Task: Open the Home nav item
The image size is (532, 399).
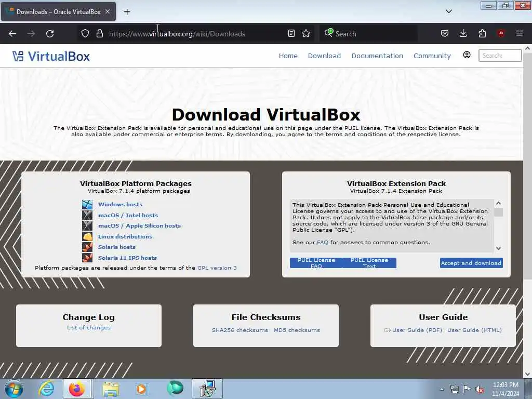Action: tap(288, 56)
